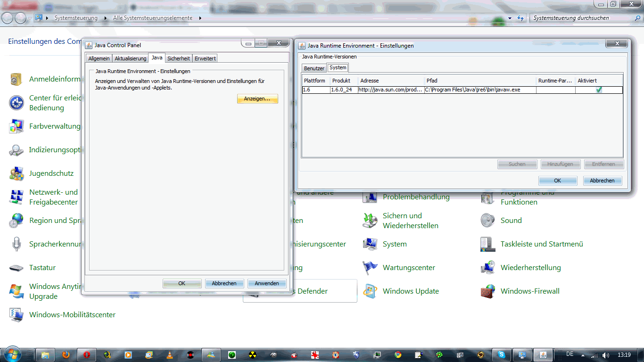Click the clock showing 13:19
This screenshot has height=362, width=644.
point(624,354)
